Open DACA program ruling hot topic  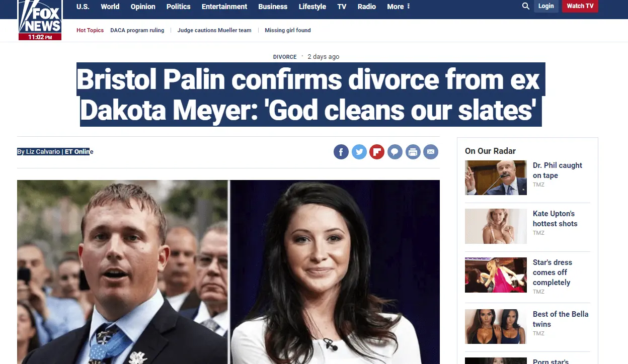coord(137,30)
